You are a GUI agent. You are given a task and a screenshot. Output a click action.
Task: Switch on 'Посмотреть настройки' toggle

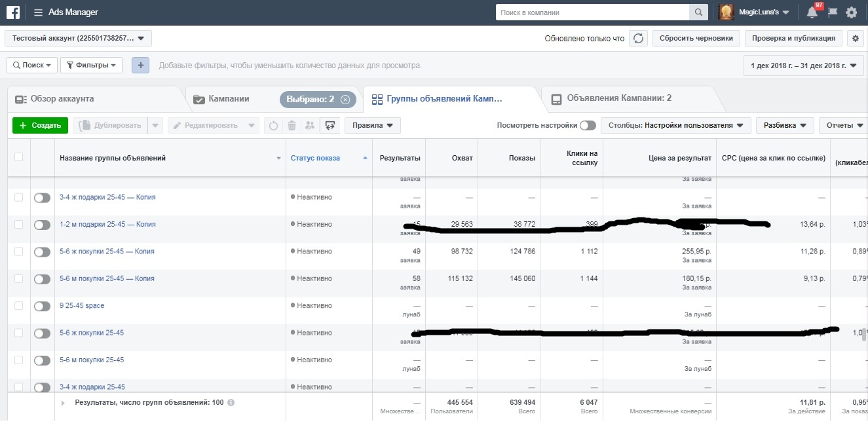(x=588, y=125)
